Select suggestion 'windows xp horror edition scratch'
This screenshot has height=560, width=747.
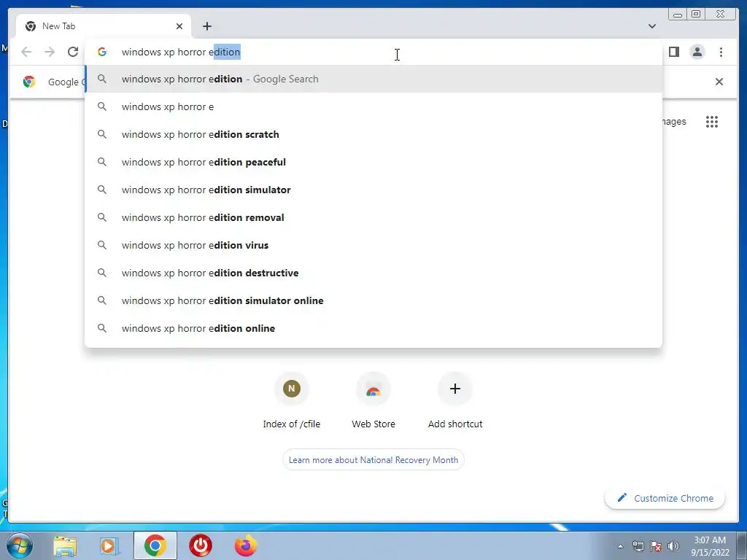point(373,134)
